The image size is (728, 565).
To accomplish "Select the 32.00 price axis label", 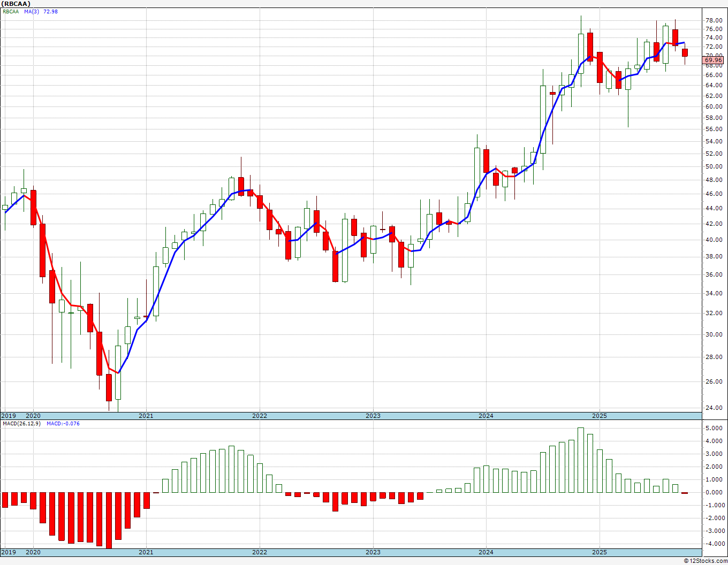I will (714, 313).
